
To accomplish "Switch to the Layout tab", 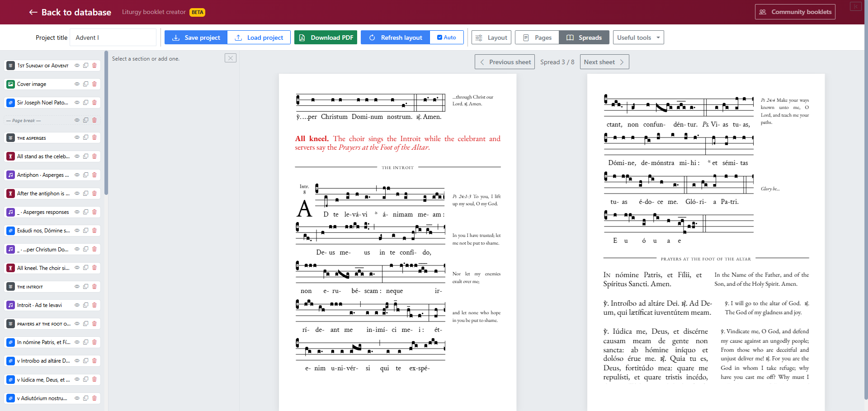I will [491, 38].
